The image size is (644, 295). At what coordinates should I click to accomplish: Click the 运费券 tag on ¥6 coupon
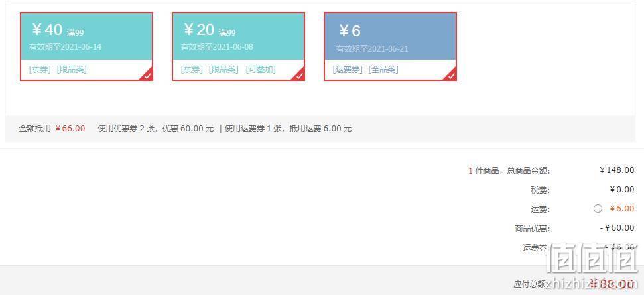tap(348, 70)
